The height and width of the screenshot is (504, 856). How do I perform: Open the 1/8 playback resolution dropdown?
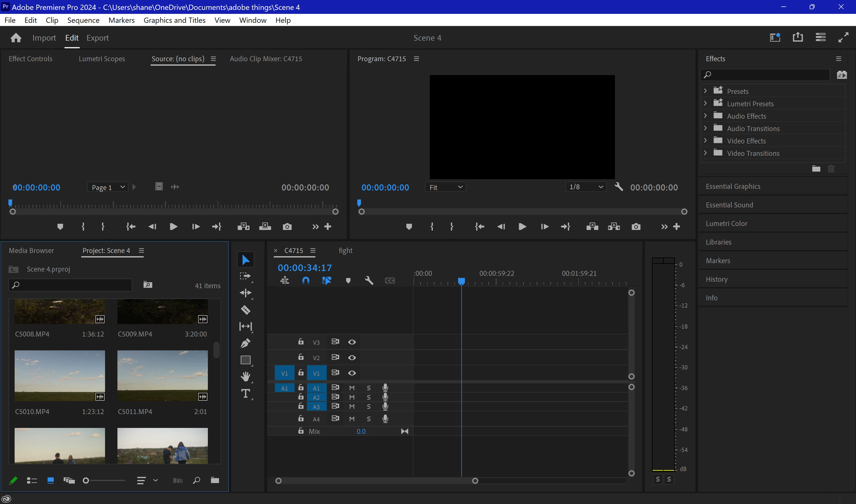[586, 187]
